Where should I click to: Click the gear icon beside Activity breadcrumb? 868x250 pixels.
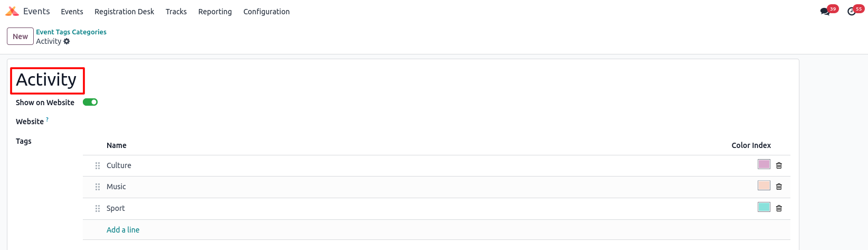click(x=66, y=41)
